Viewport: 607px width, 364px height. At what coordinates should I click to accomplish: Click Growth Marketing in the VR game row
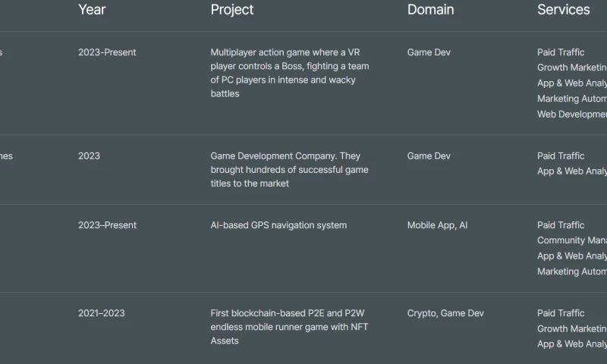572,67
